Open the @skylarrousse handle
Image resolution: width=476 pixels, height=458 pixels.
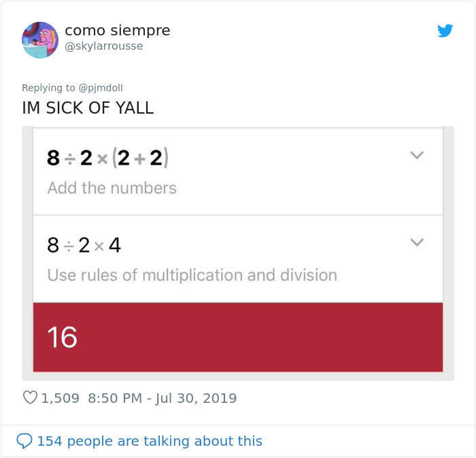click(x=104, y=46)
